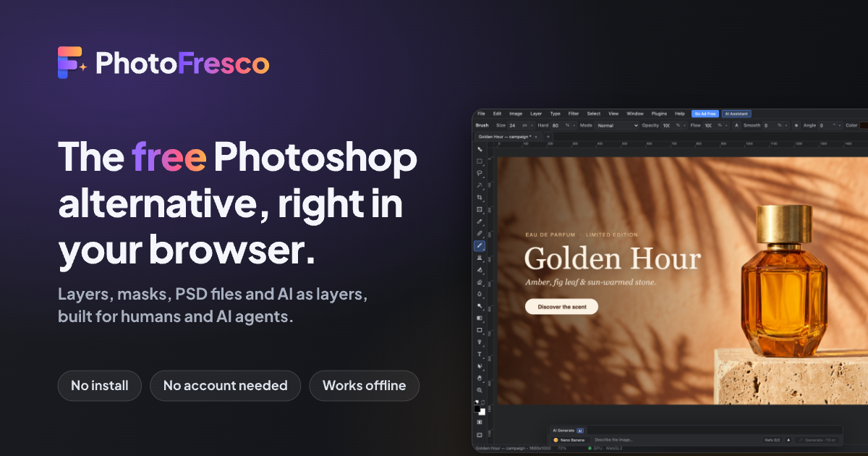Screen dimensions: 868x456
Task: Open the File menu
Action: pos(481,114)
